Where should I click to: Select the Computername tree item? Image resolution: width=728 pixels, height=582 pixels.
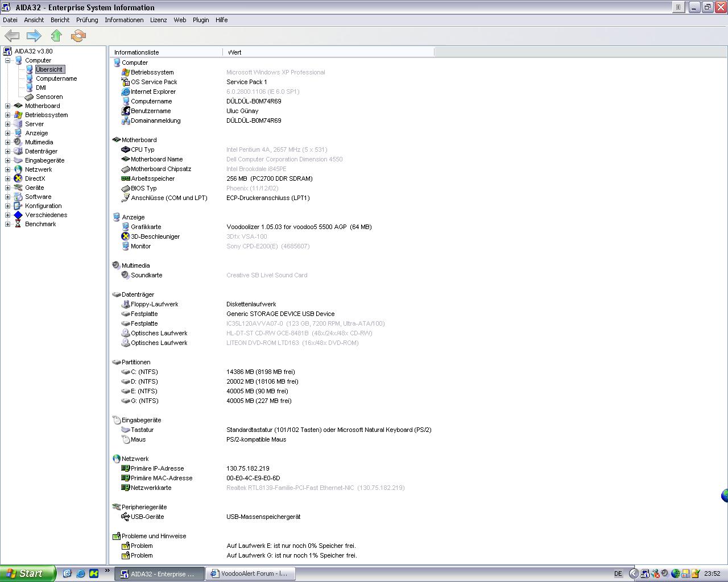click(56, 78)
